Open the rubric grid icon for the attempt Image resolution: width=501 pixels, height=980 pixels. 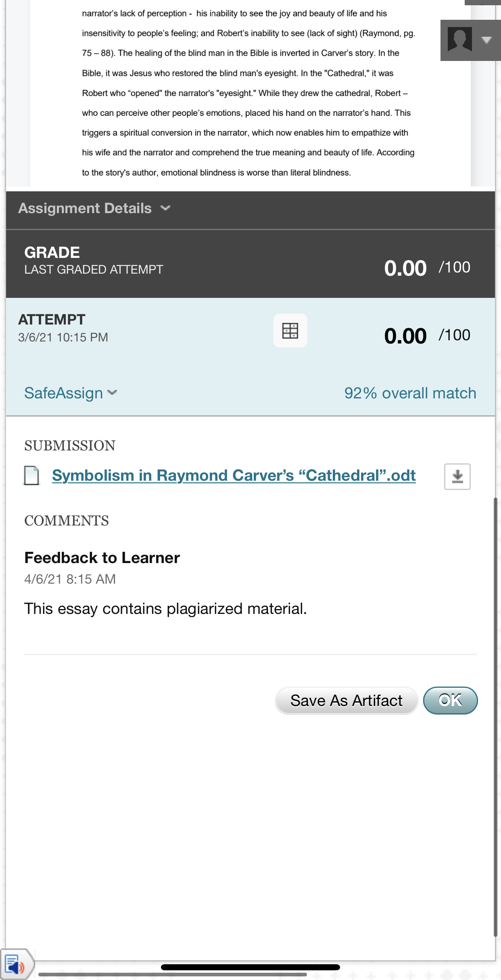[290, 331]
